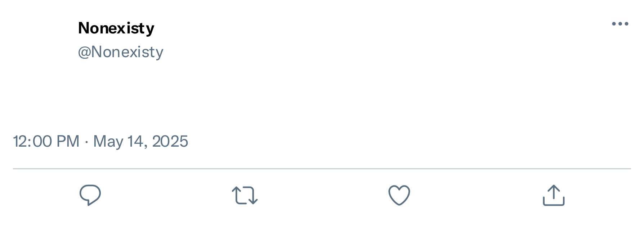The image size is (644, 234).
Task: Toggle the repost arrows icon
Action: (x=245, y=195)
